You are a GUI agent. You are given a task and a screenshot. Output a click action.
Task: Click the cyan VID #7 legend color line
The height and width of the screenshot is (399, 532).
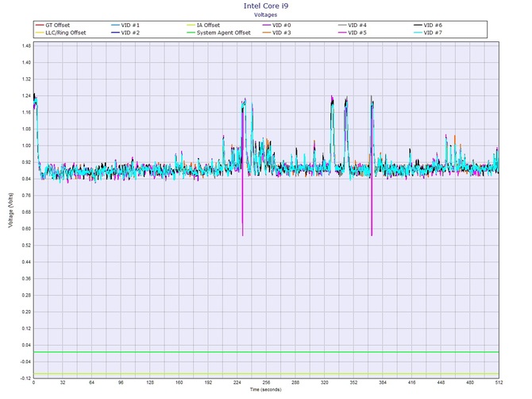coord(418,33)
